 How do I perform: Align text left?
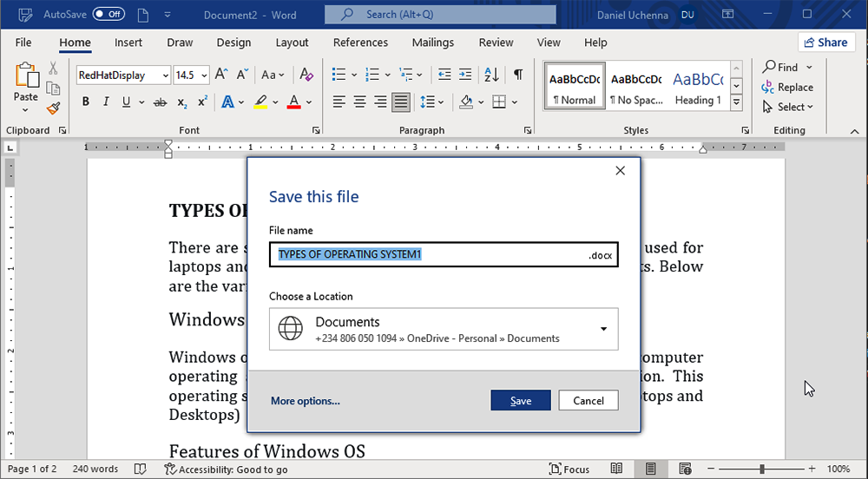click(339, 102)
